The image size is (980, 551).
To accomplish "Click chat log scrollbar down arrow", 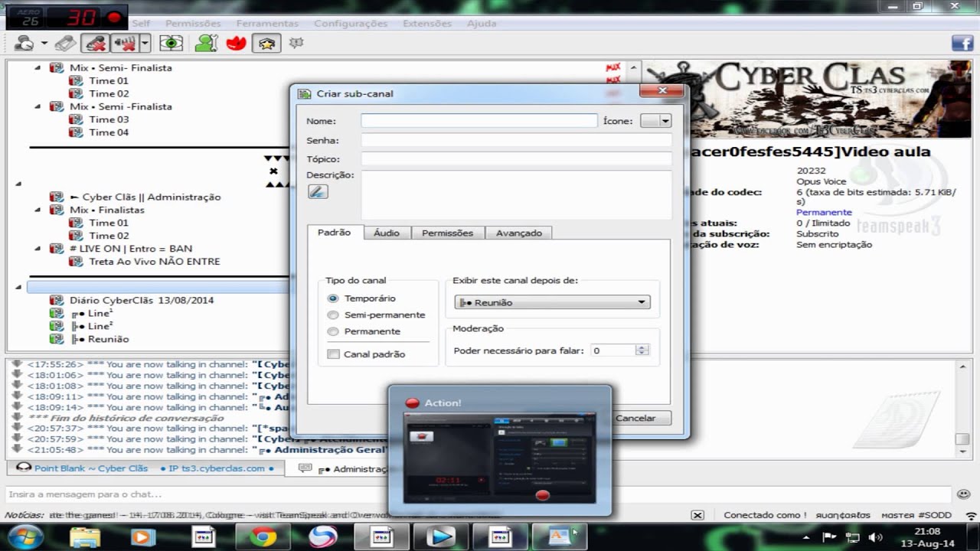I will pos(962,454).
